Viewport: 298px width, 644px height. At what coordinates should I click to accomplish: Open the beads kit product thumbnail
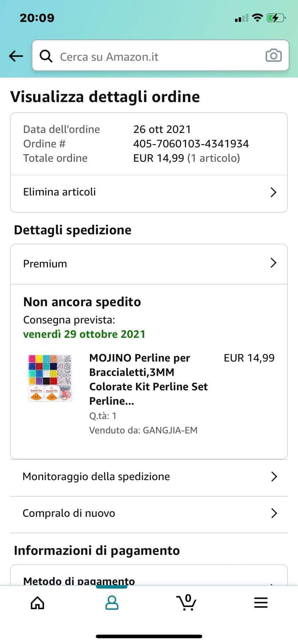(x=50, y=377)
